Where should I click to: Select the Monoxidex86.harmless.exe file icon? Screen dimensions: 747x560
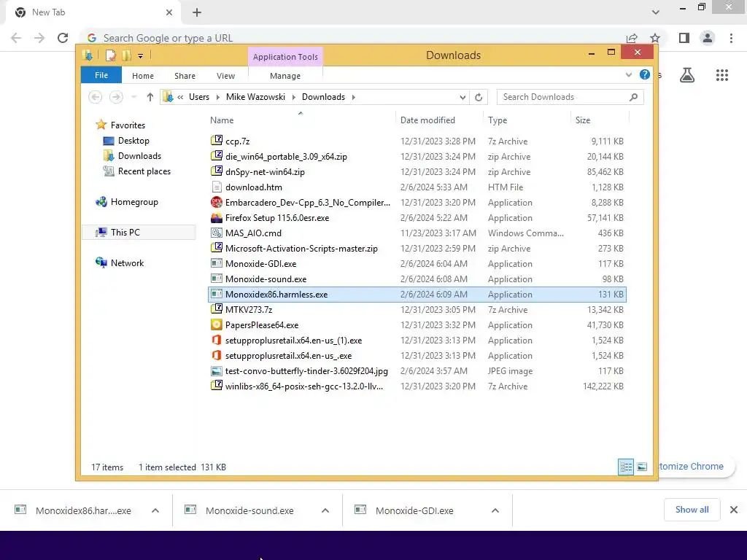click(x=216, y=295)
